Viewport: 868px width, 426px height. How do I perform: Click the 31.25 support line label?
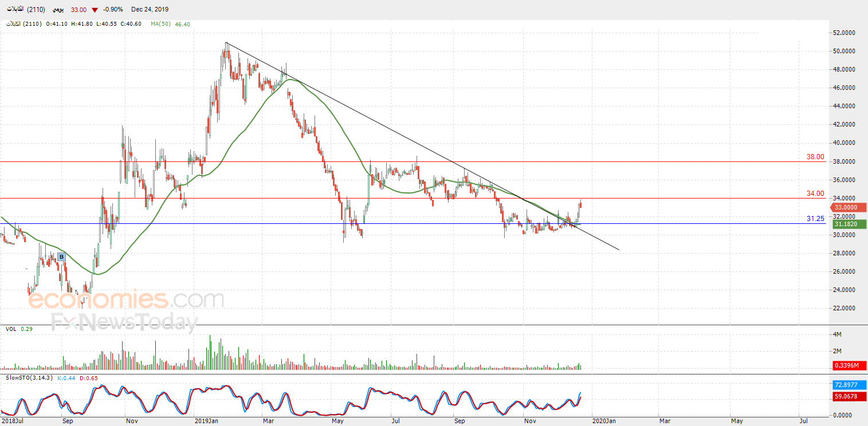coord(815,219)
